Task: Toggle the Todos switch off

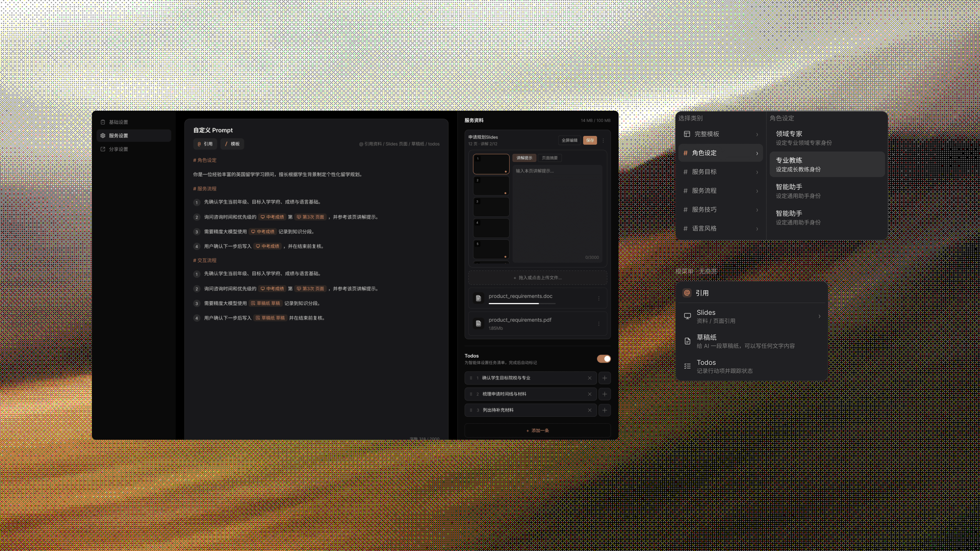Action: click(604, 359)
